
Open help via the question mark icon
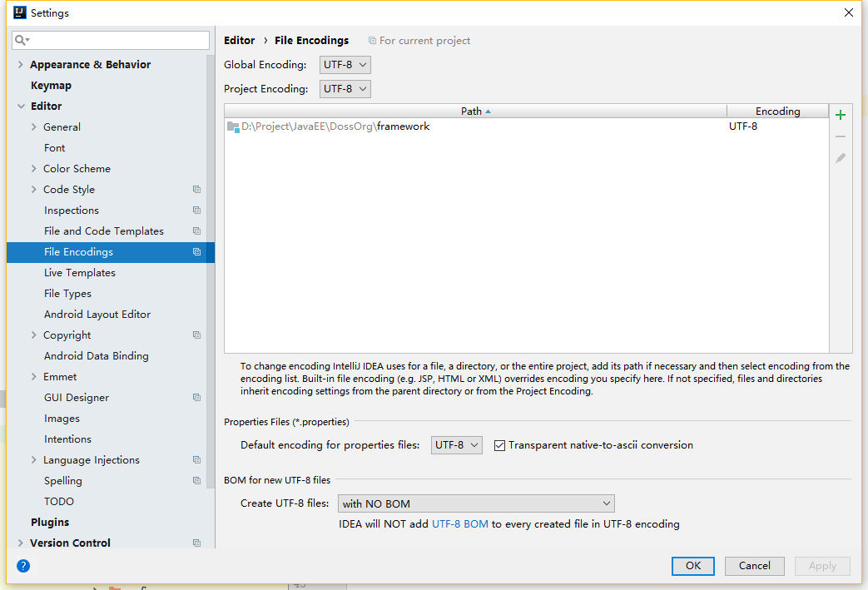tap(23, 566)
